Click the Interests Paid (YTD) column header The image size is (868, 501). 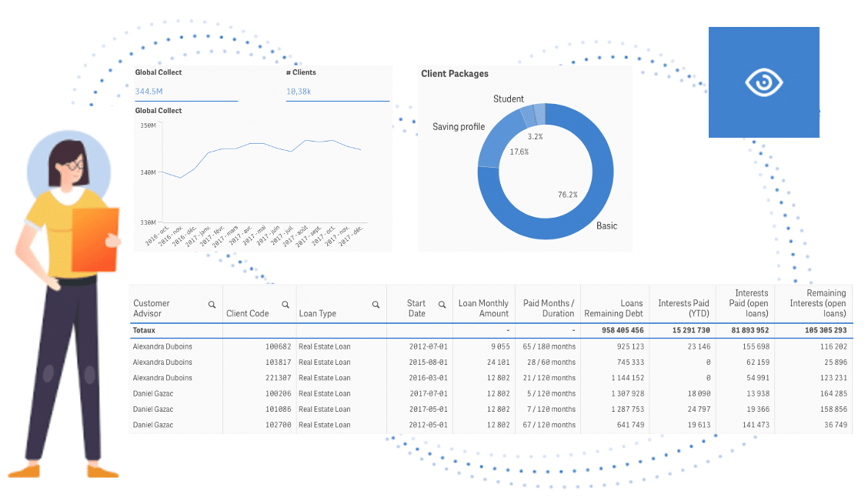[x=683, y=308]
